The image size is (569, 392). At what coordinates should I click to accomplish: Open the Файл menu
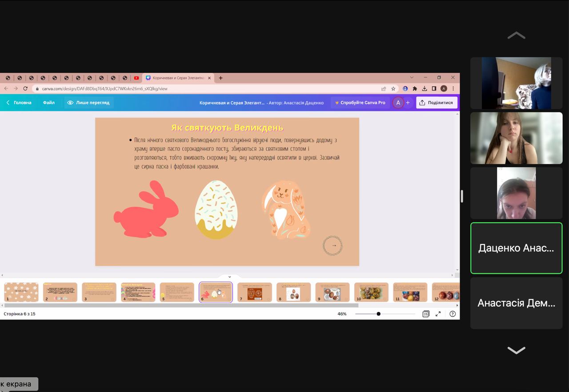[49, 103]
